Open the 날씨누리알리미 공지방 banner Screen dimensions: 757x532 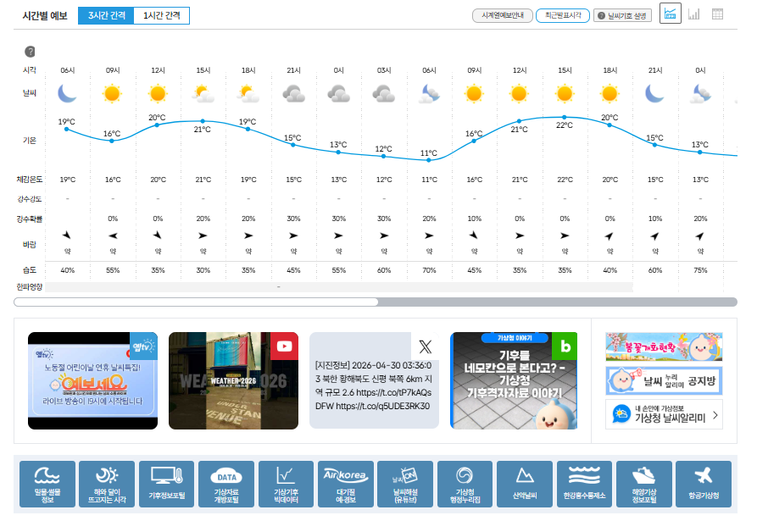(x=664, y=380)
